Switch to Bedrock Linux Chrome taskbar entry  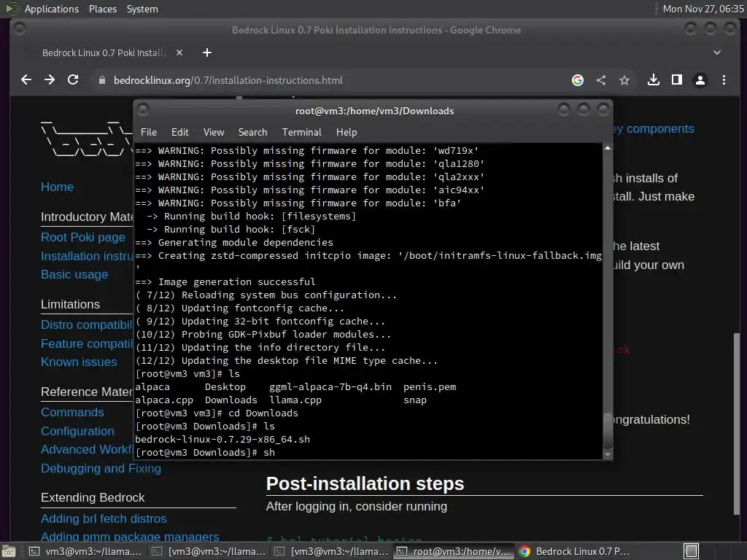(x=575, y=551)
